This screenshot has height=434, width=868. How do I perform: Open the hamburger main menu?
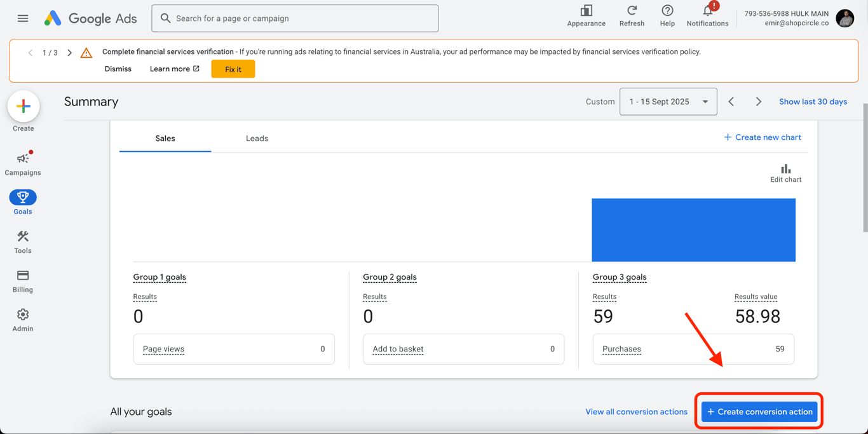[x=23, y=18]
